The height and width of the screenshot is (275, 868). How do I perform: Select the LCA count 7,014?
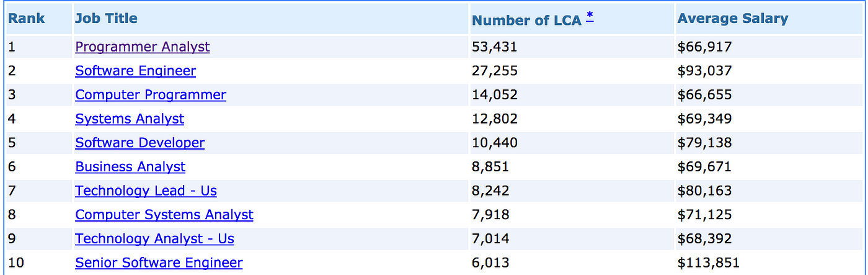tap(490, 239)
